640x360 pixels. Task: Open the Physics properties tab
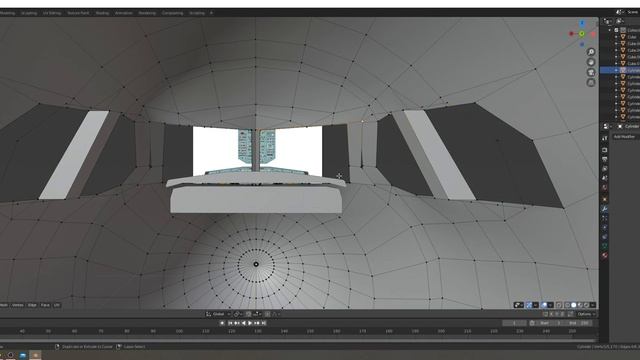click(604, 228)
